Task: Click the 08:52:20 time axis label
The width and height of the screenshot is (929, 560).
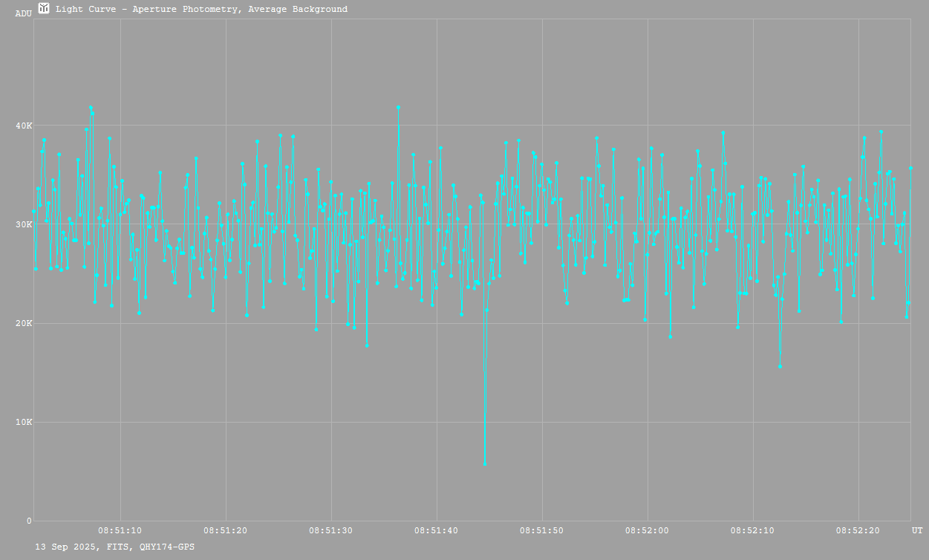Action: click(858, 530)
